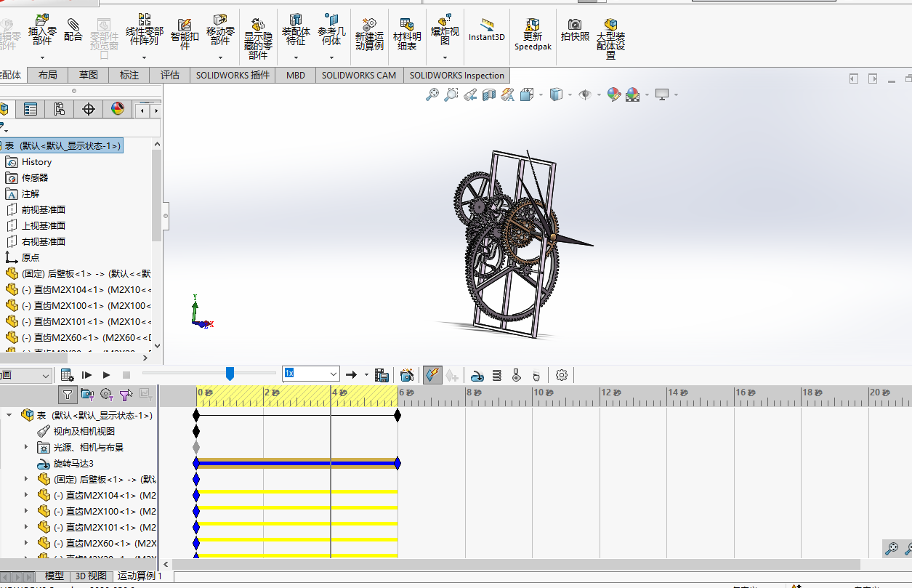Click end key of 旋转马达3 bar

click(x=398, y=464)
